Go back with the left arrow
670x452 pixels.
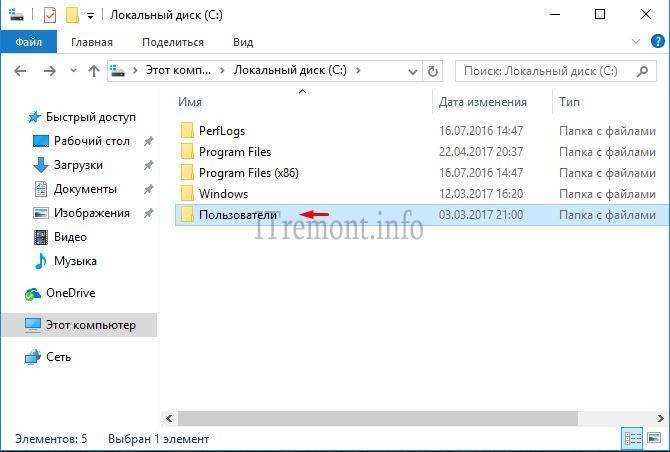click(x=20, y=71)
